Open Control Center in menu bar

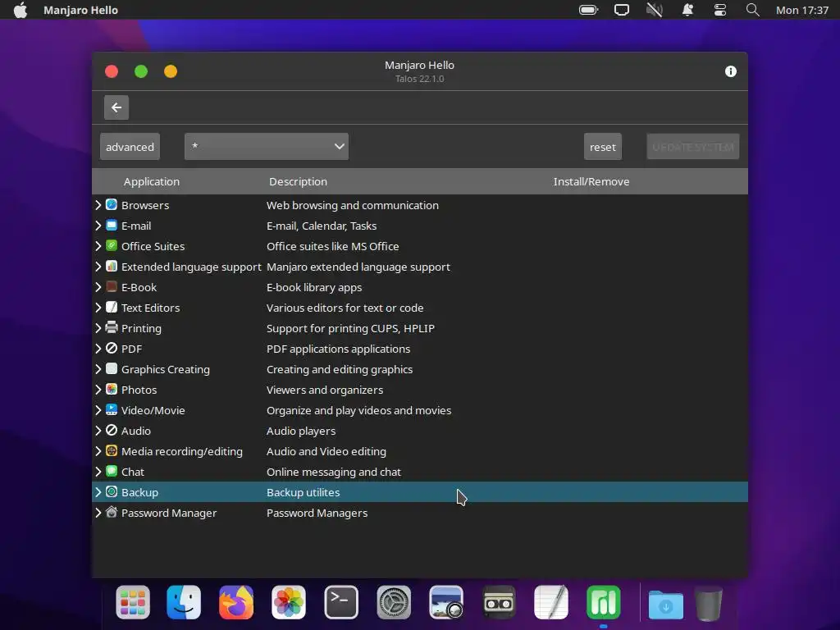tap(720, 10)
